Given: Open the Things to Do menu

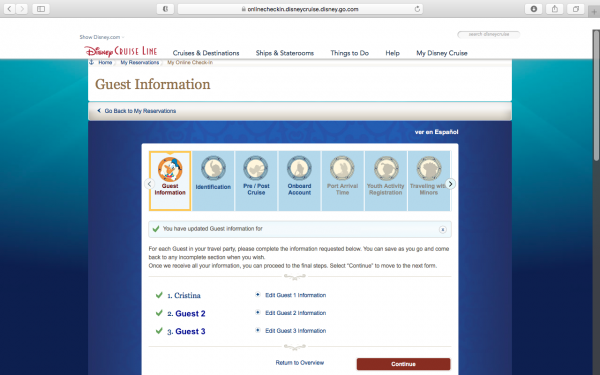Looking at the screenshot, I should 350,53.
